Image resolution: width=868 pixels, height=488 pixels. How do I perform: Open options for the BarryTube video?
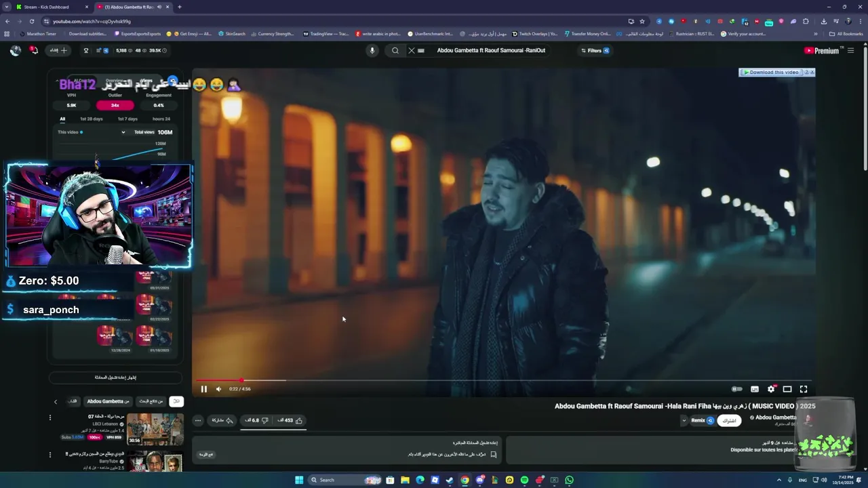(50, 455)
